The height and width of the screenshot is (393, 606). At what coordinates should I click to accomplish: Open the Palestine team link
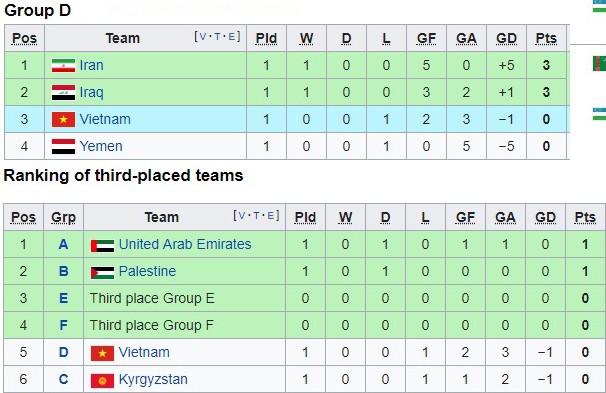(x=147, y=271)
